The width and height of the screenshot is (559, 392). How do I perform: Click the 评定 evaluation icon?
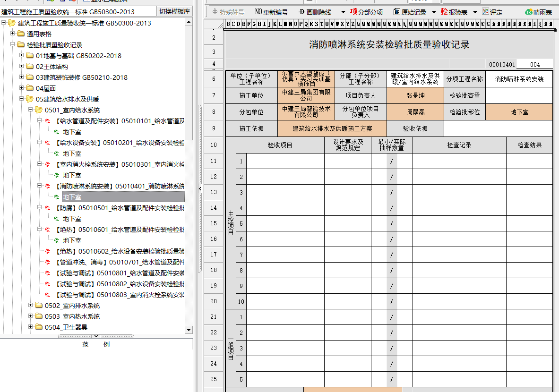coord(492,12)
